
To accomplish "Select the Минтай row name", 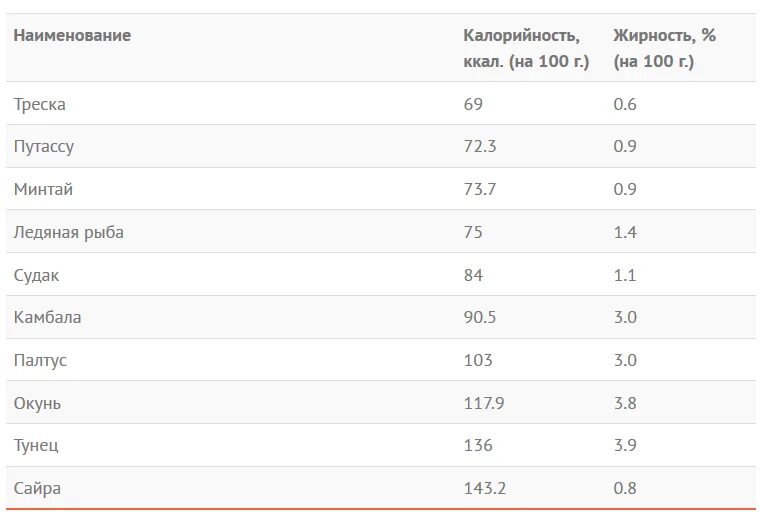I will point(43,189).
